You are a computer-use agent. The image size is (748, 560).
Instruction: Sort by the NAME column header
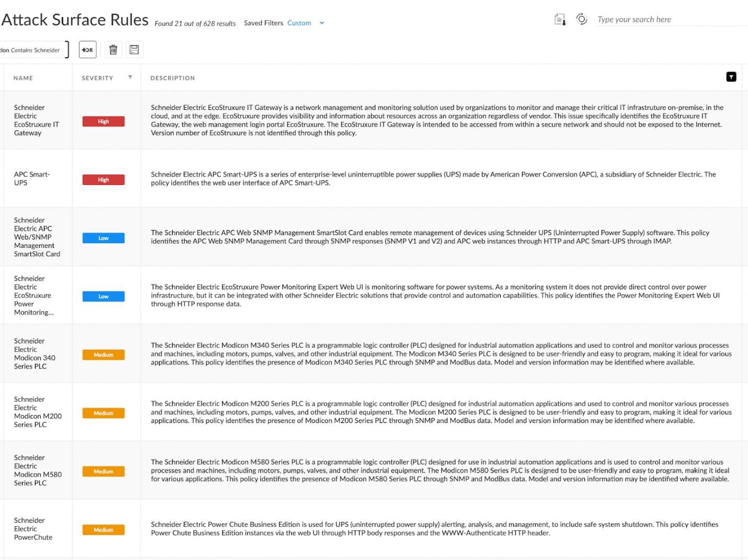[23, 78]
